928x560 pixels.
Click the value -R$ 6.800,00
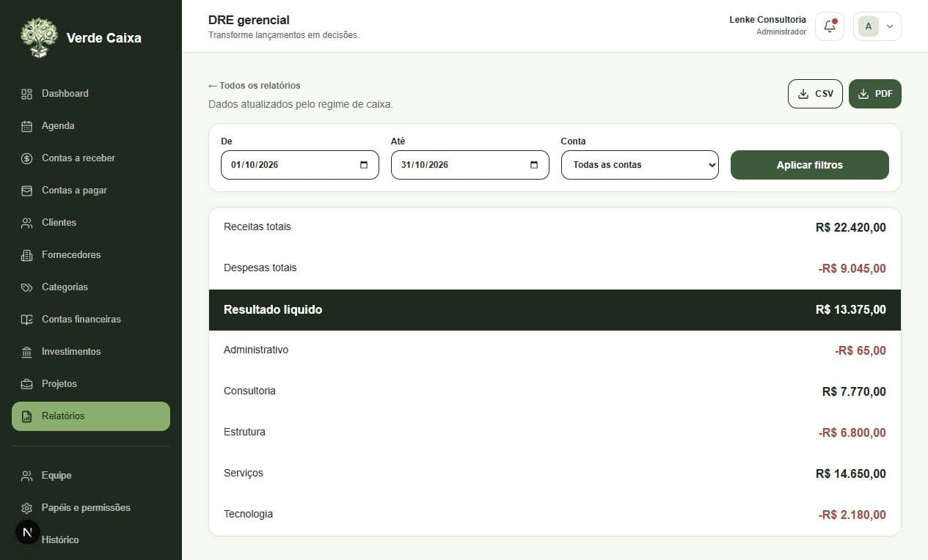tap(852, 433)
